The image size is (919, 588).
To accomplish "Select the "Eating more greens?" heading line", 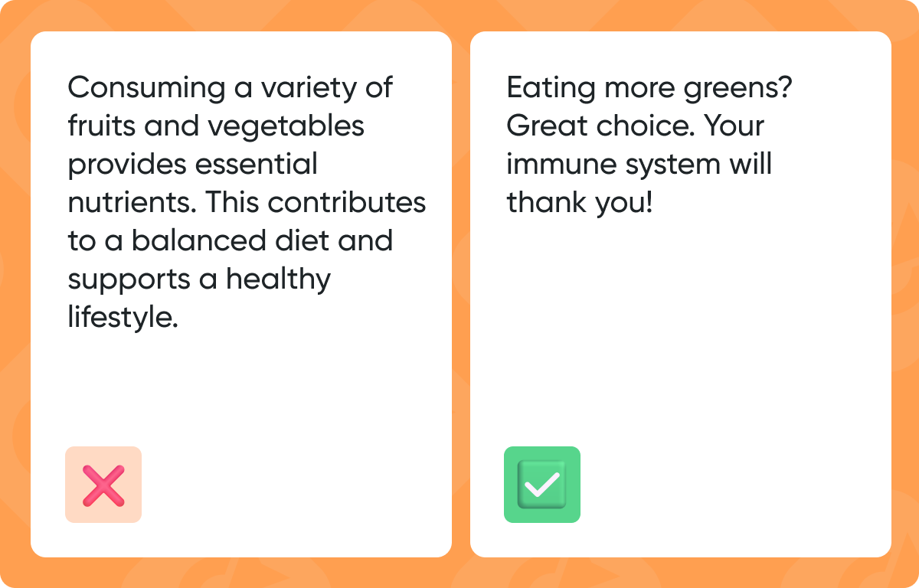I will [x=649, y=88].
